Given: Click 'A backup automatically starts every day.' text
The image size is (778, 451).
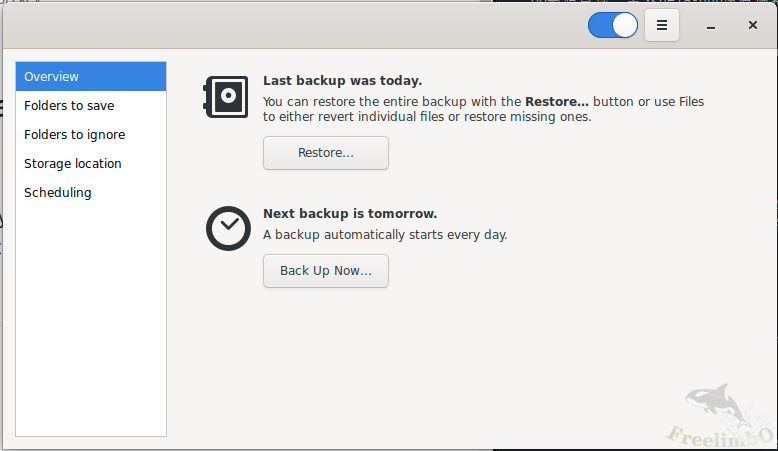Looking at the screenshot, I should (x=385, y=235).
